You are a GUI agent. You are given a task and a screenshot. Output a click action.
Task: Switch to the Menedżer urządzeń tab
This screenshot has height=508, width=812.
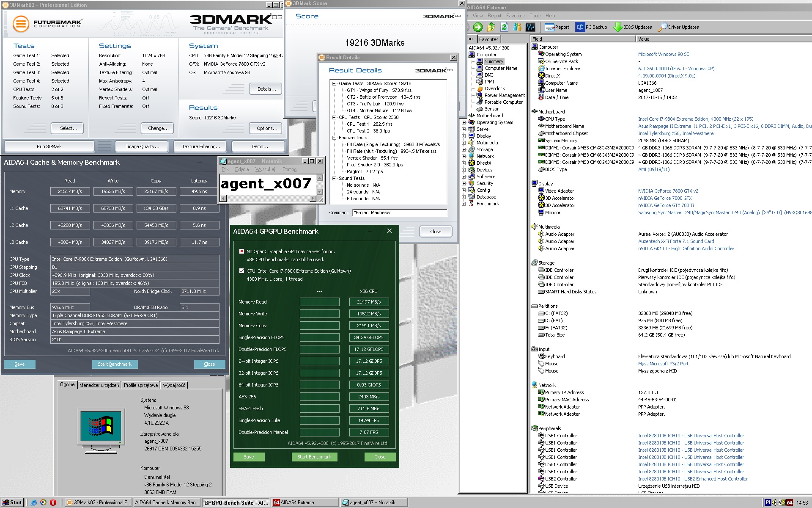point(99,385)
